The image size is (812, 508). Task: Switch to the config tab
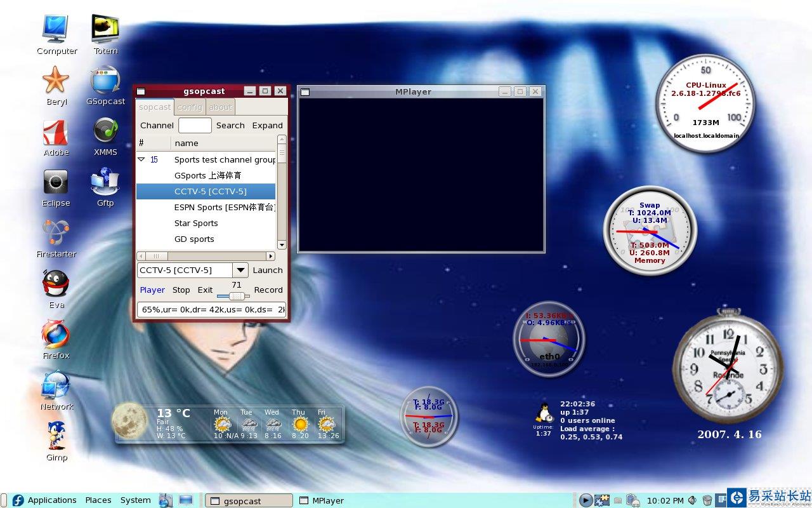[190, 107]
